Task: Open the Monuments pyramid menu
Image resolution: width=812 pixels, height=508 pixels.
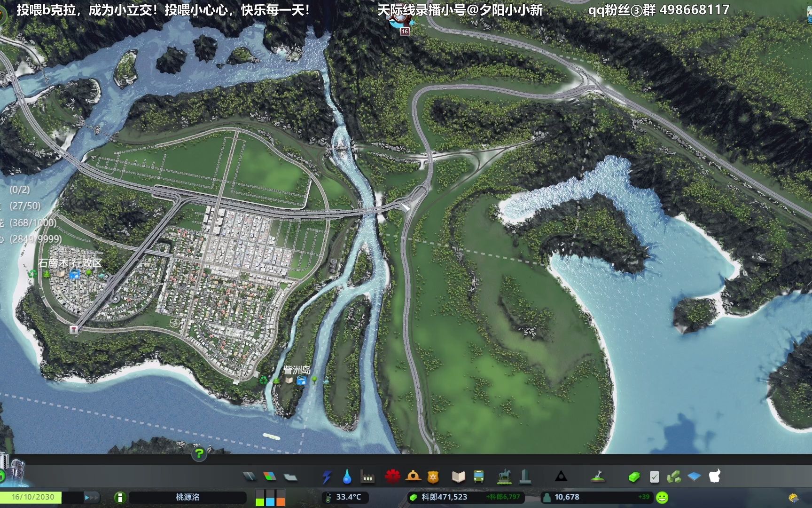Action: coord(561,477)
